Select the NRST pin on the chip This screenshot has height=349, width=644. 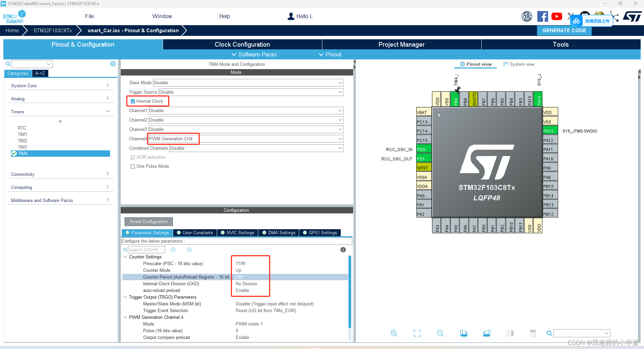pyautogui.click(x=424, y=168)
